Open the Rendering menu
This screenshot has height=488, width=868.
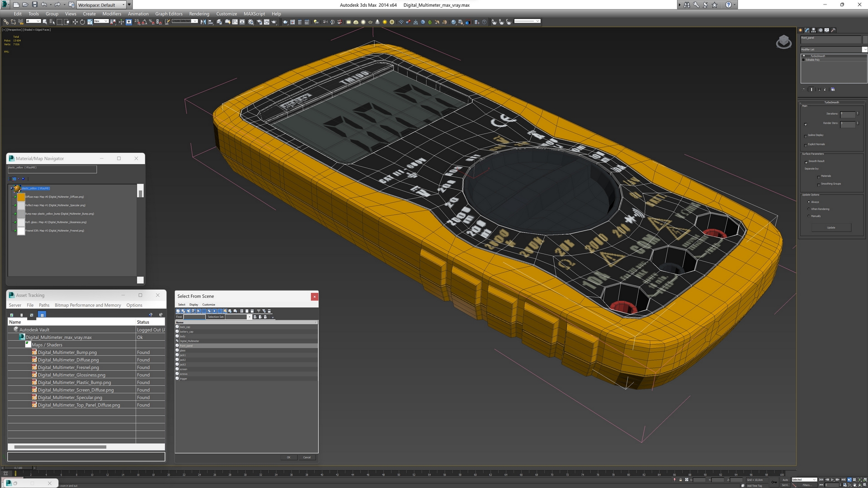click(199, 14)
